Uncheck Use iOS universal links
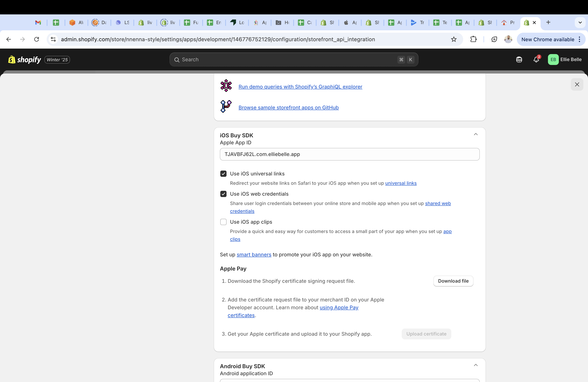588x382 pixels. pos(223,174)
